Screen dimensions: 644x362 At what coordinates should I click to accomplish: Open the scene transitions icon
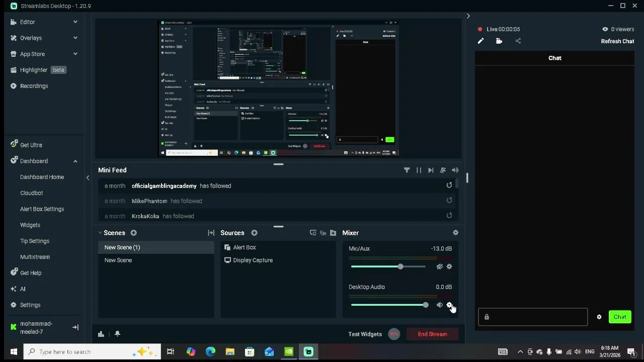[211, 233]
